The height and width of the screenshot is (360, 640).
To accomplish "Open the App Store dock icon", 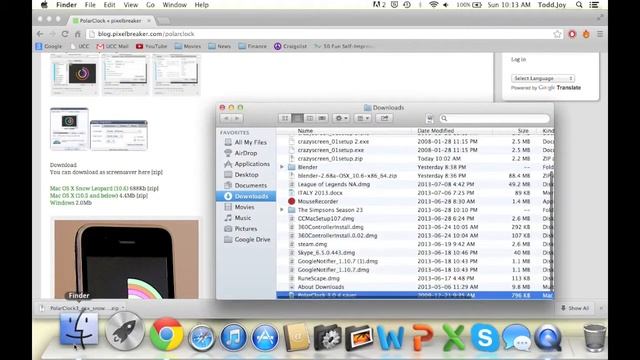I will click(265, 338).
